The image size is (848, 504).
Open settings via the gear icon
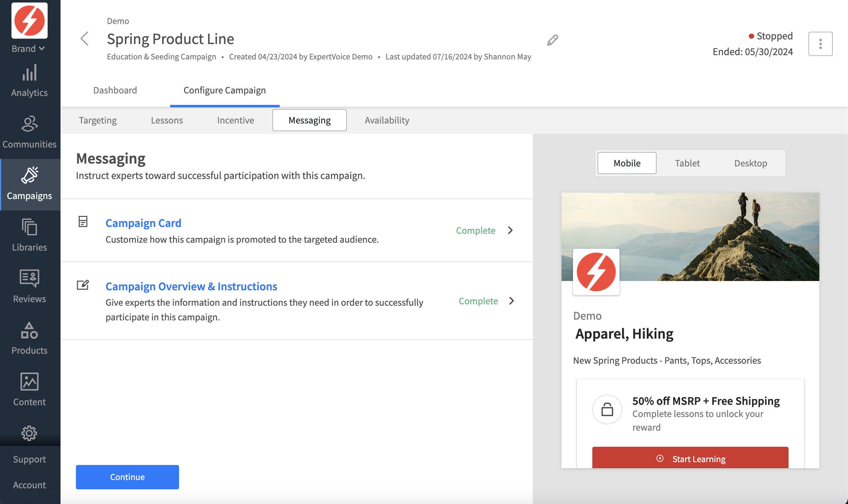coord(29,433)
